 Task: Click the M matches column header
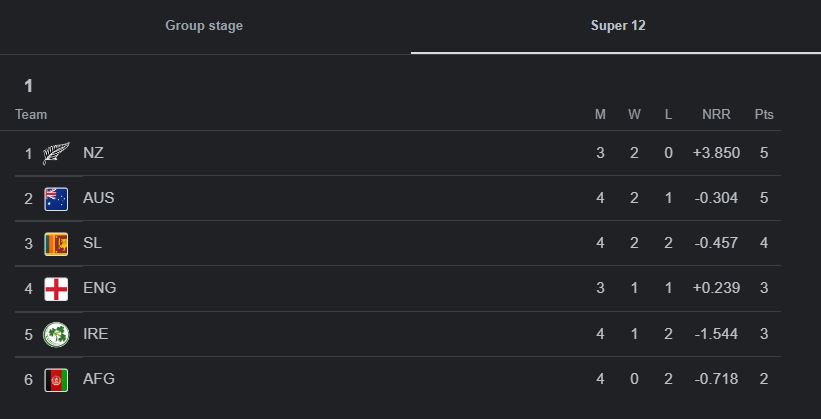[600, 114]
